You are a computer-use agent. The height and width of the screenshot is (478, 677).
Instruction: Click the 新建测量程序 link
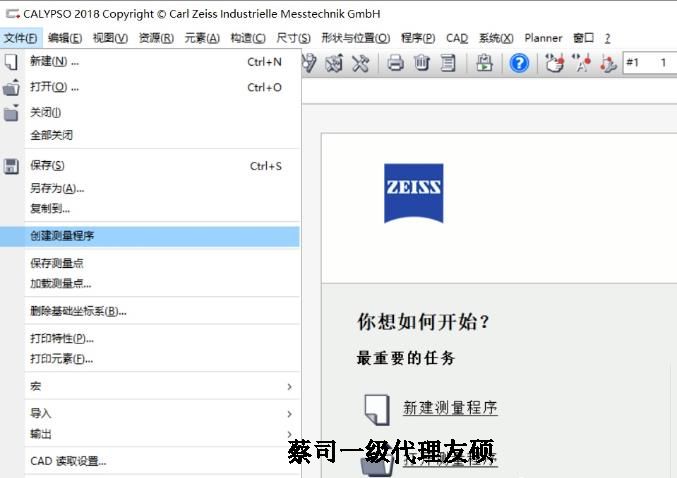point(450,408)
